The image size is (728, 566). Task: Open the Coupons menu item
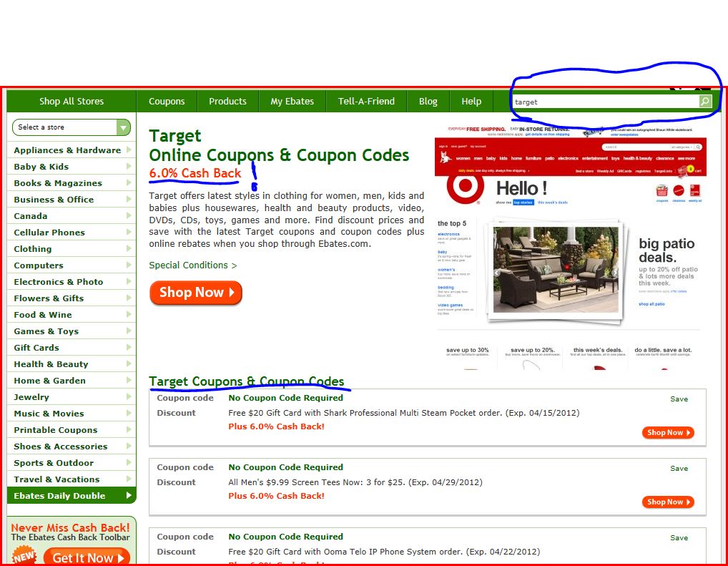click(167, 102)
